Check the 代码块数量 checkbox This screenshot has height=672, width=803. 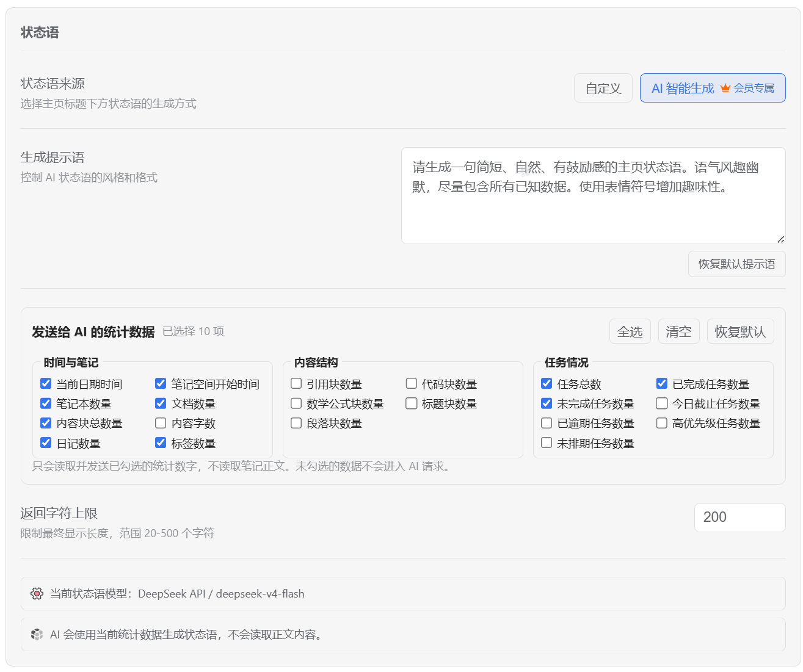coord(412,383)
